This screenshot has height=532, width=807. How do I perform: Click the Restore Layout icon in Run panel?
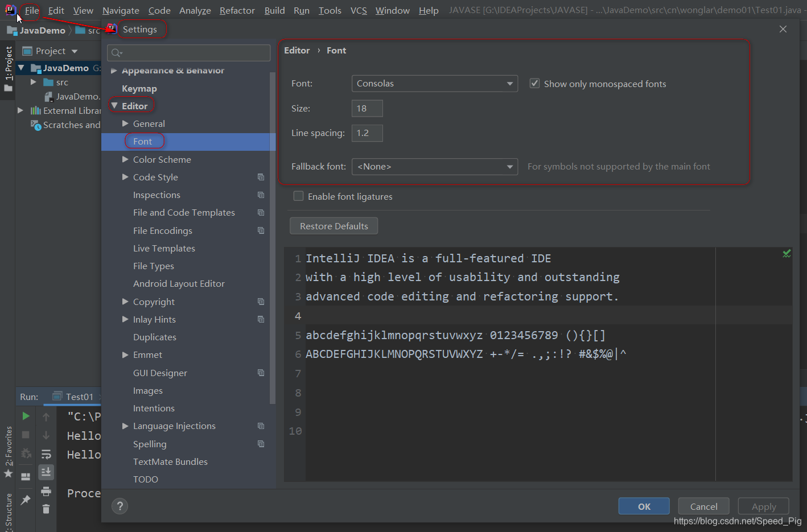[26, 477]
